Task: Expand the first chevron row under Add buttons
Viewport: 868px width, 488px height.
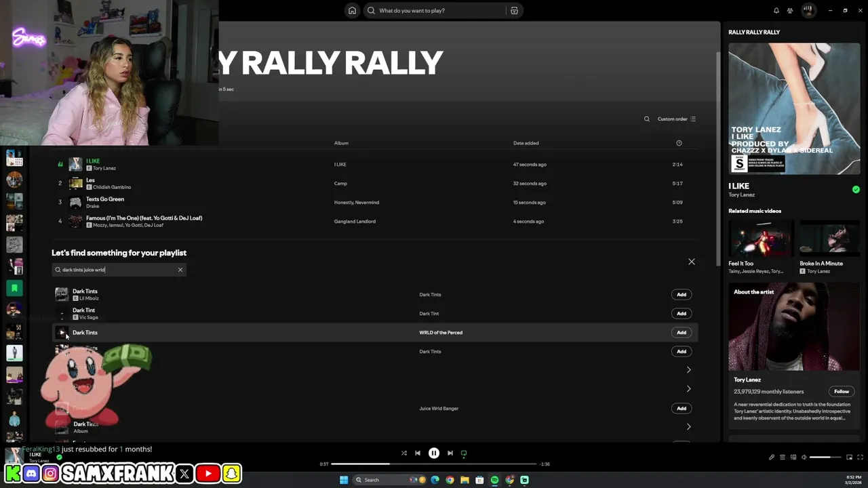Action: [x=688, y=370]
